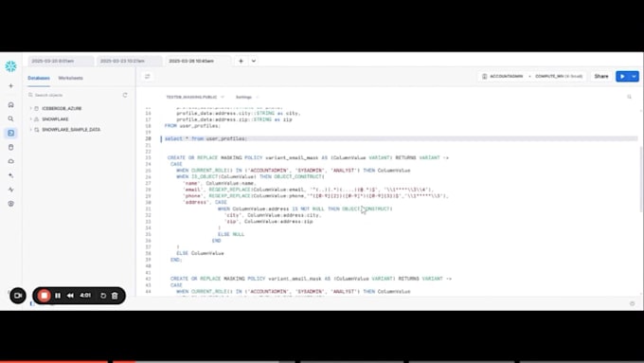Click line number 31 in the gutter

pos(149,209)
